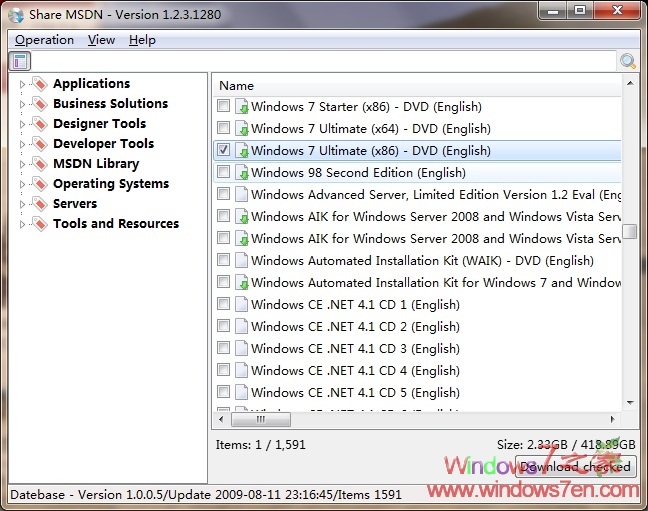The height and width of the screenshot is (511, 648).
Task: Click the horizontal scrollbar thumb
Action: (x=261, y=420)
